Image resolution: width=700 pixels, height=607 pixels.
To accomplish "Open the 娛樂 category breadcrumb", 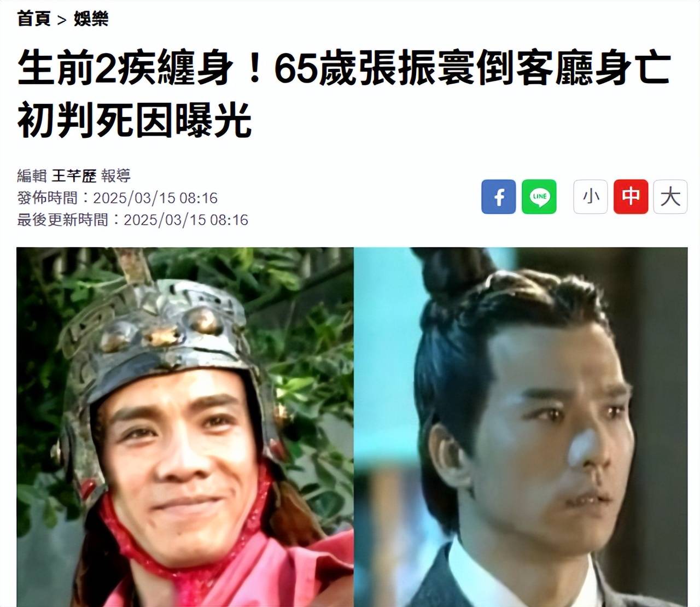I will tap(91, 19).
